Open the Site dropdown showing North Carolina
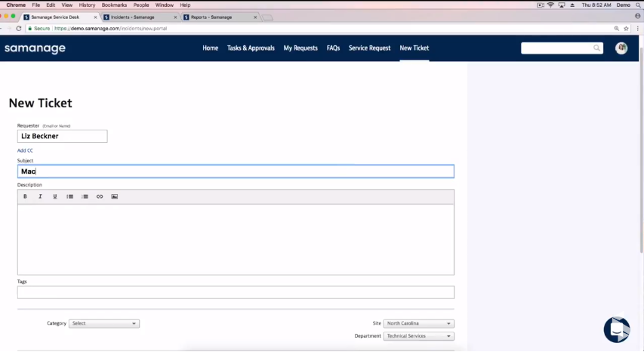The width and height of the screenshot is (644, 352). point(418,323)
